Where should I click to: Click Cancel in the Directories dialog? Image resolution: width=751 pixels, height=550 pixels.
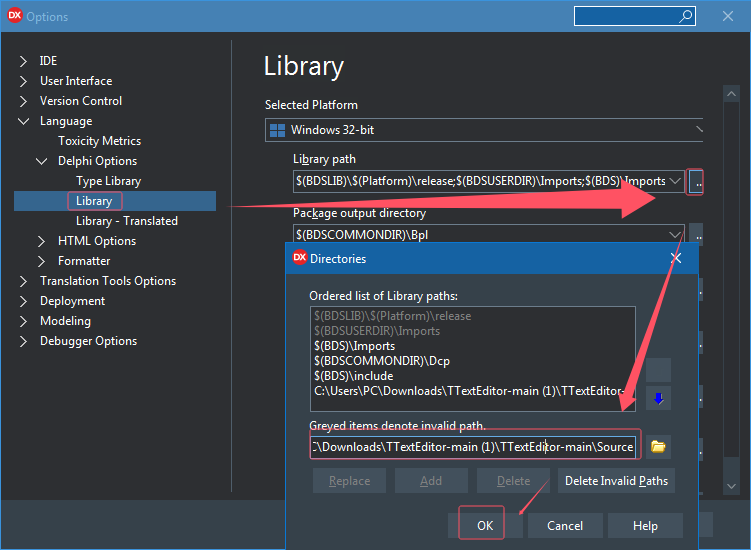tap(565, 526)
